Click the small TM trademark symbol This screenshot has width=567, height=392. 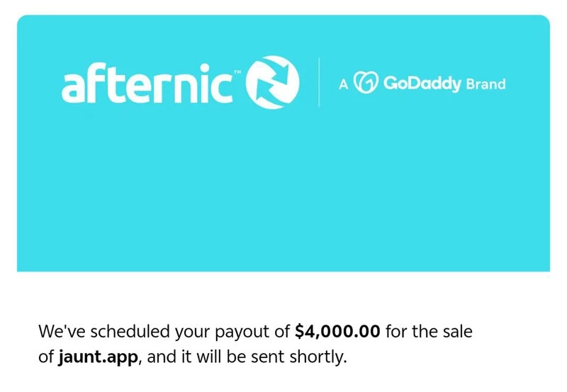click(x=237, y=72)
